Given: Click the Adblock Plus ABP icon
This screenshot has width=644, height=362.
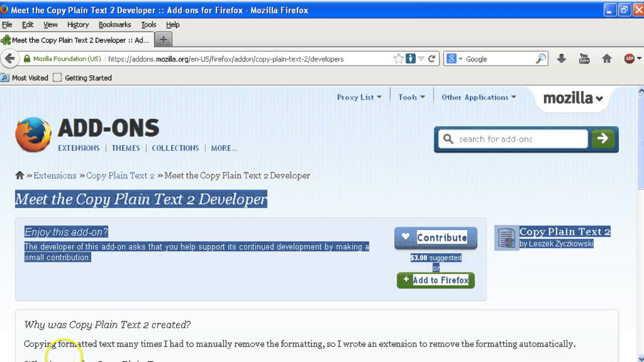Looking at the screenshot, I should click(629, 59).
